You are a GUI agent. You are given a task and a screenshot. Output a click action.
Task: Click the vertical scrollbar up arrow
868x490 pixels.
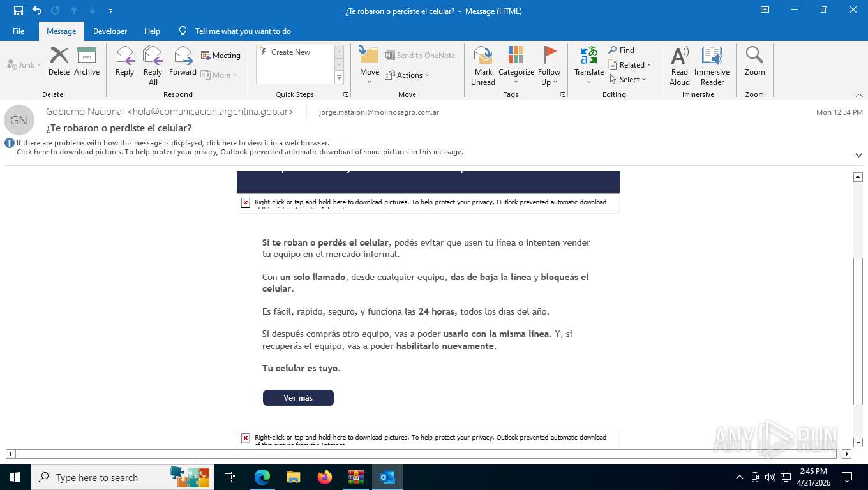point(858,177)
